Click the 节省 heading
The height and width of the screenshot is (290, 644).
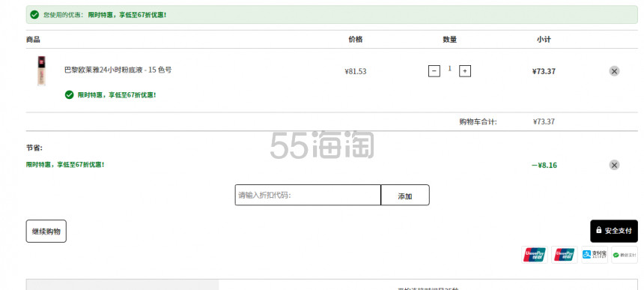[x=34, y=148]
